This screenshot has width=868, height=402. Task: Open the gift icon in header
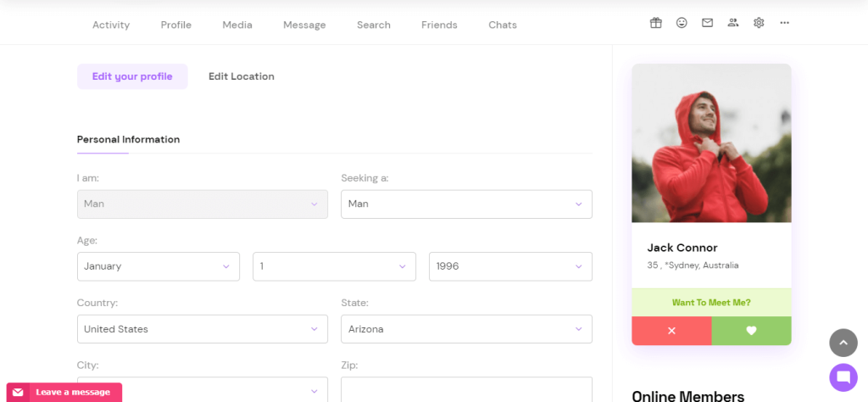(655, 23)
